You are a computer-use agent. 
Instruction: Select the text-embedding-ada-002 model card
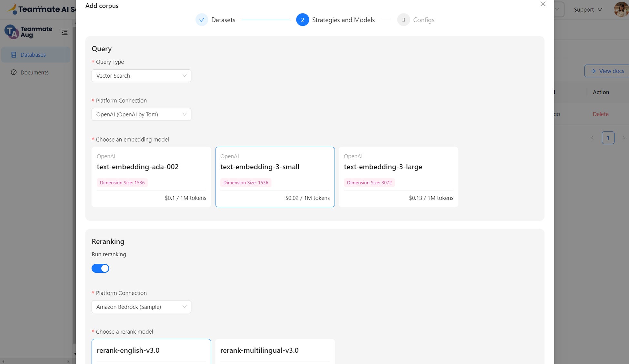click(x=151, y=177)
